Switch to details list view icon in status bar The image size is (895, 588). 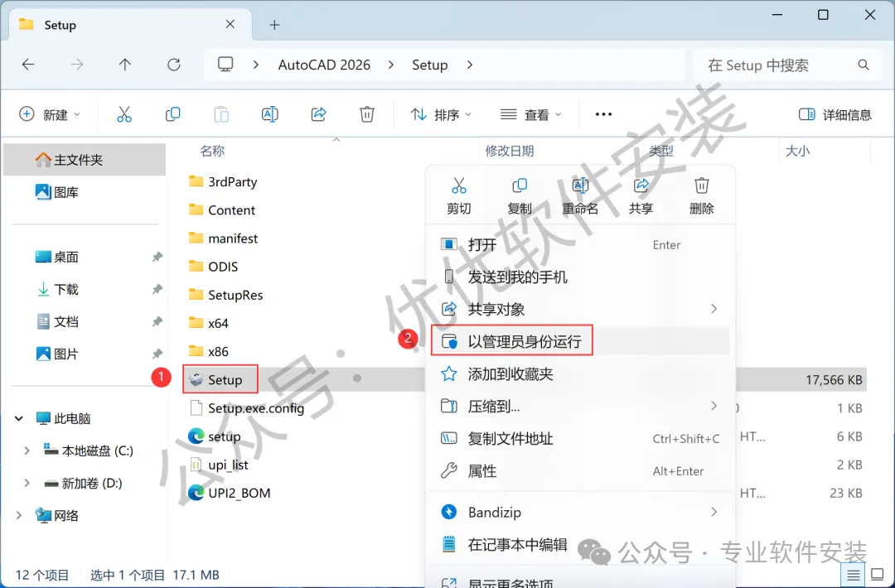click(x=854, y=575)
